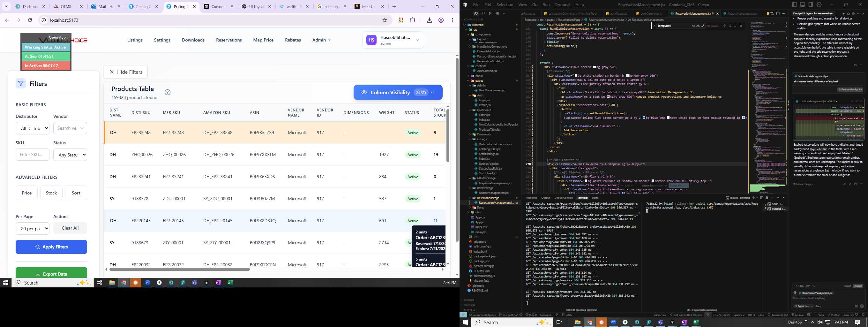The height and width of the screenshot is (327, 868).
Task: Click the Search vendor input field
Action: [70, 128]
